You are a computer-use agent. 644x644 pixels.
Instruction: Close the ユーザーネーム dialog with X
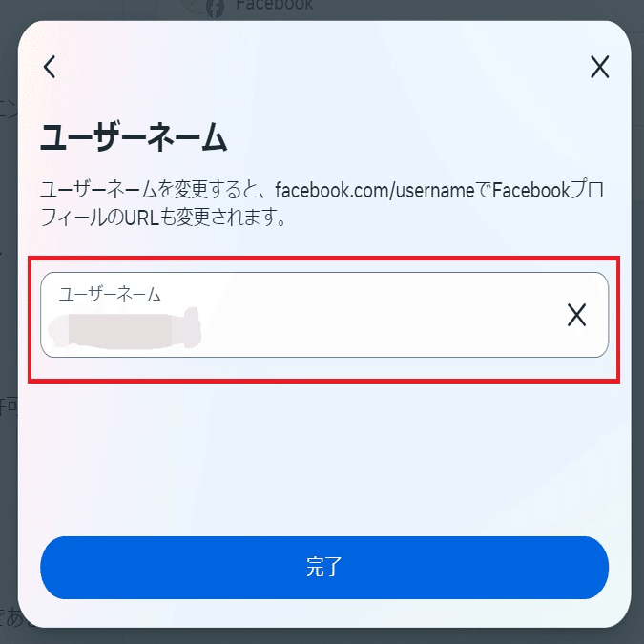[x=600, y=67]
